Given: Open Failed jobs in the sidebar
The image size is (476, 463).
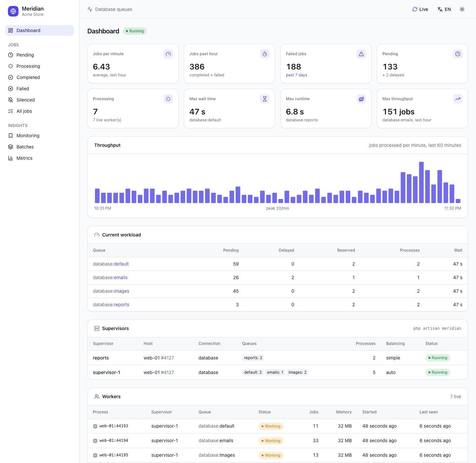Looking at the screenshot, I should click(x=39, y=89).
